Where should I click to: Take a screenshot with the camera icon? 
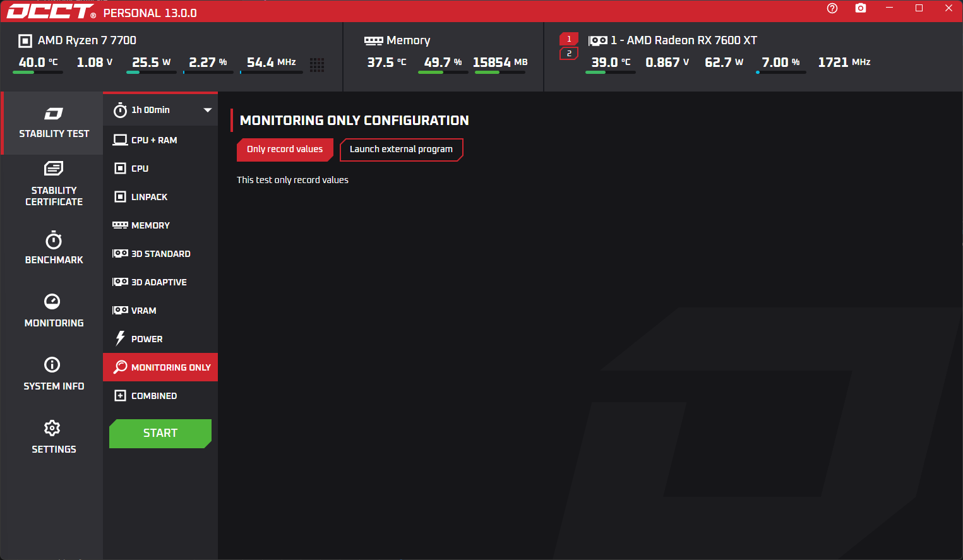[x=861, y=8]
